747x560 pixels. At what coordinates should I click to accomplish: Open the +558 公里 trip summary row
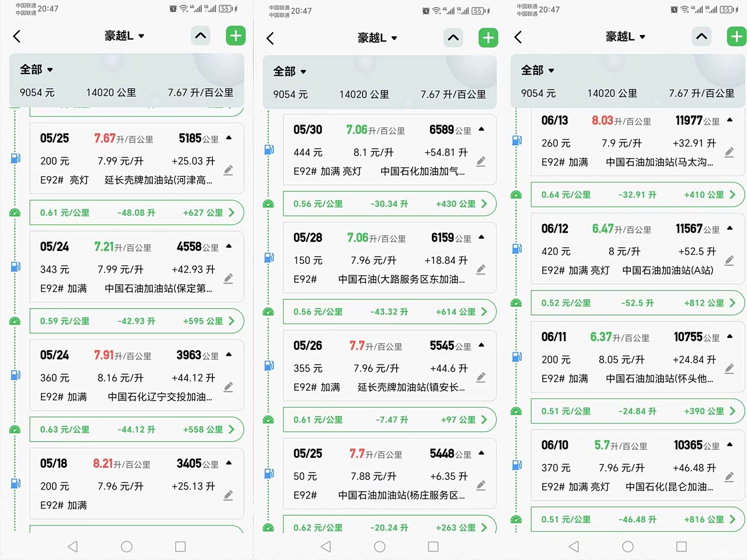137,429
